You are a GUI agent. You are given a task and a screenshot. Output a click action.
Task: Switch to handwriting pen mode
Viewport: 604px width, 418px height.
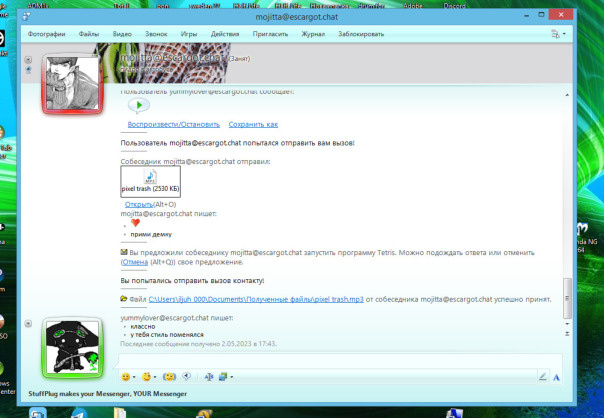pyautogui.click(x=543, y=377)
